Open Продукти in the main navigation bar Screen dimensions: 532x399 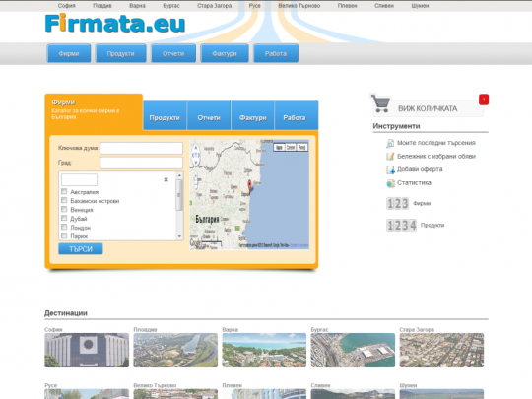click(121, 53)
